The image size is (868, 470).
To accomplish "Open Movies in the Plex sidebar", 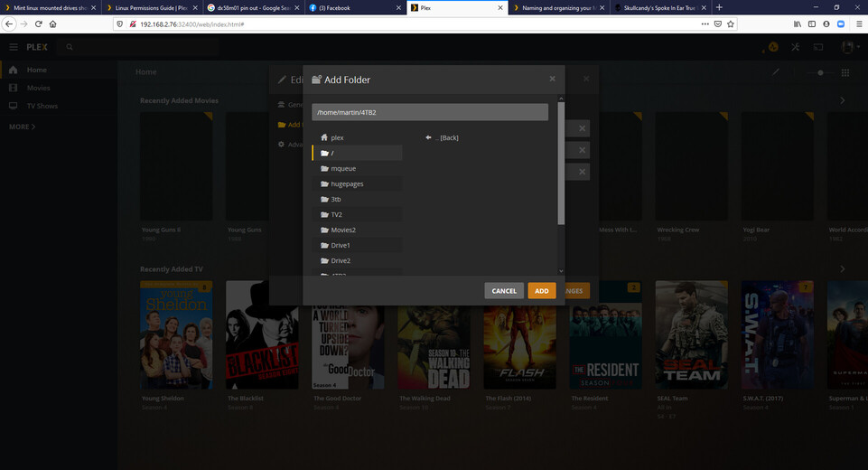I will (x=58, y=88).
